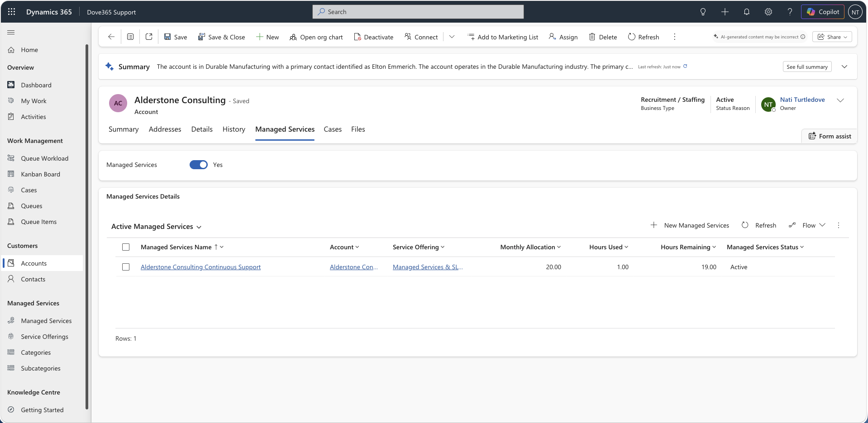Switch to the Files tab
The height and width of the screenshot is (423, 868).
pos(358,129)
